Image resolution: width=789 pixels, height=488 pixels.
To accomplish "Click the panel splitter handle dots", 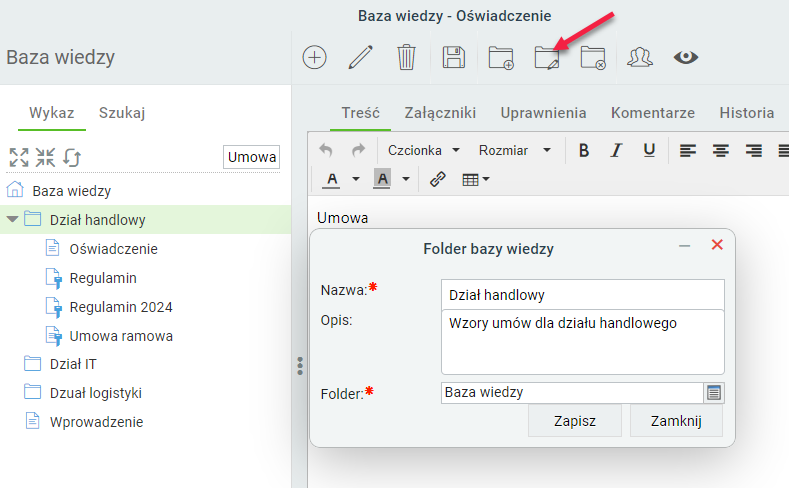I will (x=300, y=366).
